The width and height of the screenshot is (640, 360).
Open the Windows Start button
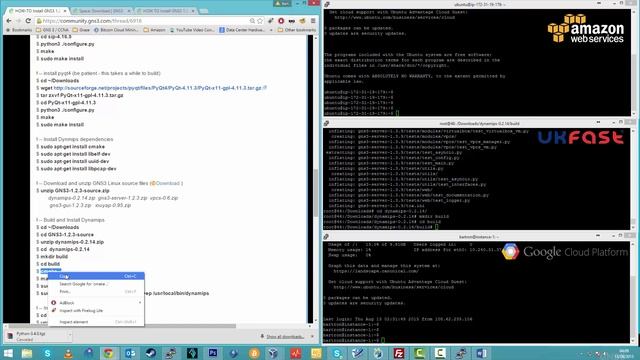coord(8,353)
